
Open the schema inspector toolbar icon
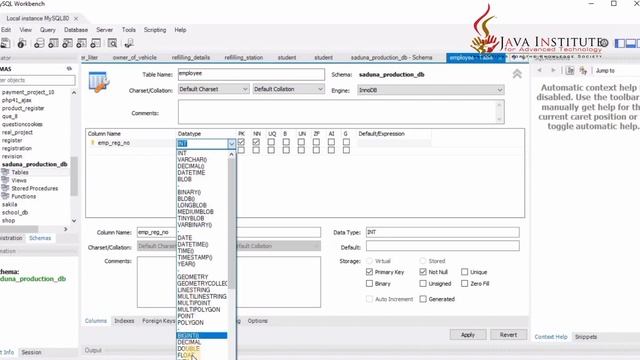point(22,43)
